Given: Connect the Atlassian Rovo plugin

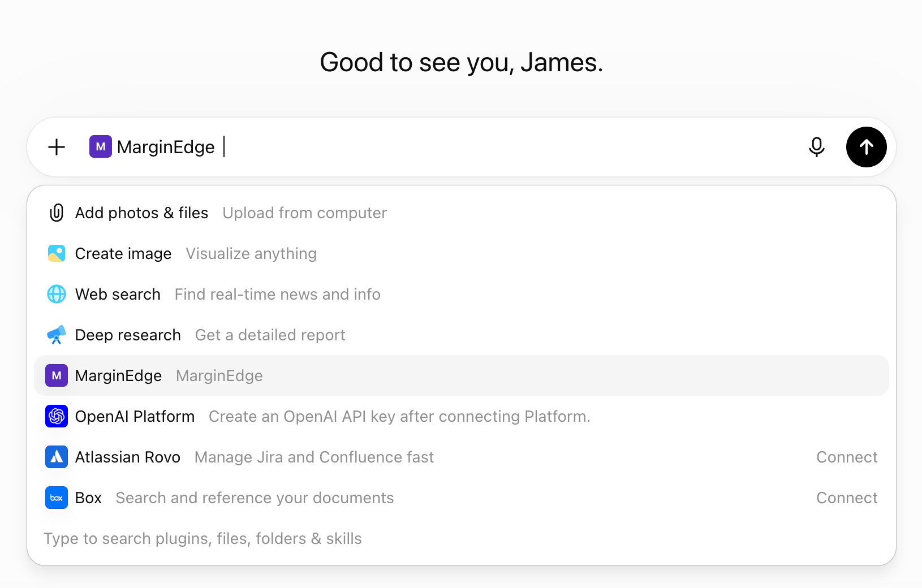Looking at the screenshot, I should coord(846,457).
